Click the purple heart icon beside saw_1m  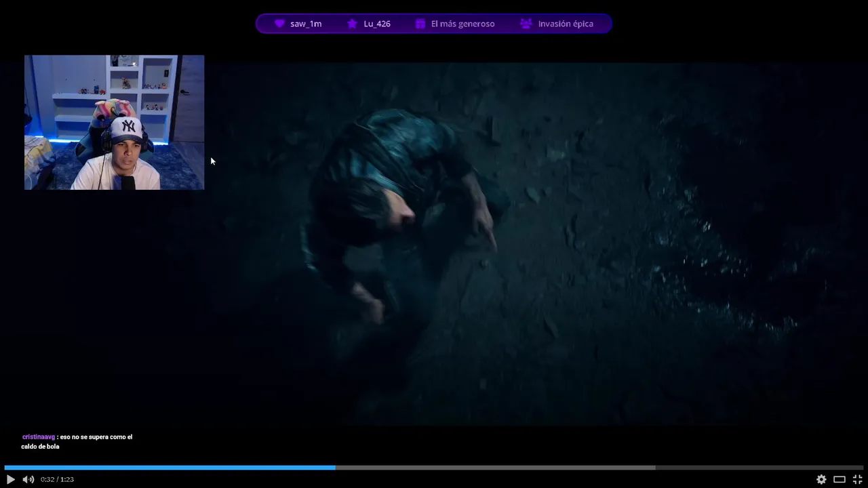(279, 24)
